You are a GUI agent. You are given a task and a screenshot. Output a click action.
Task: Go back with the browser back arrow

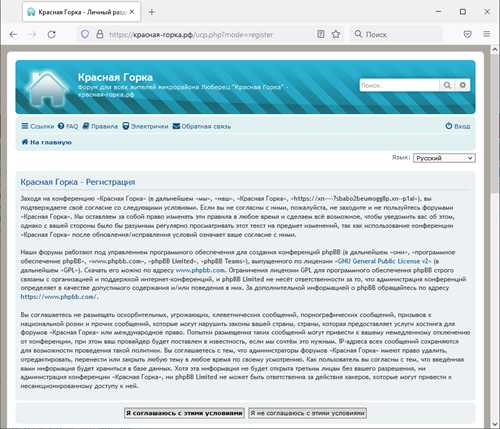pos(13,34)
